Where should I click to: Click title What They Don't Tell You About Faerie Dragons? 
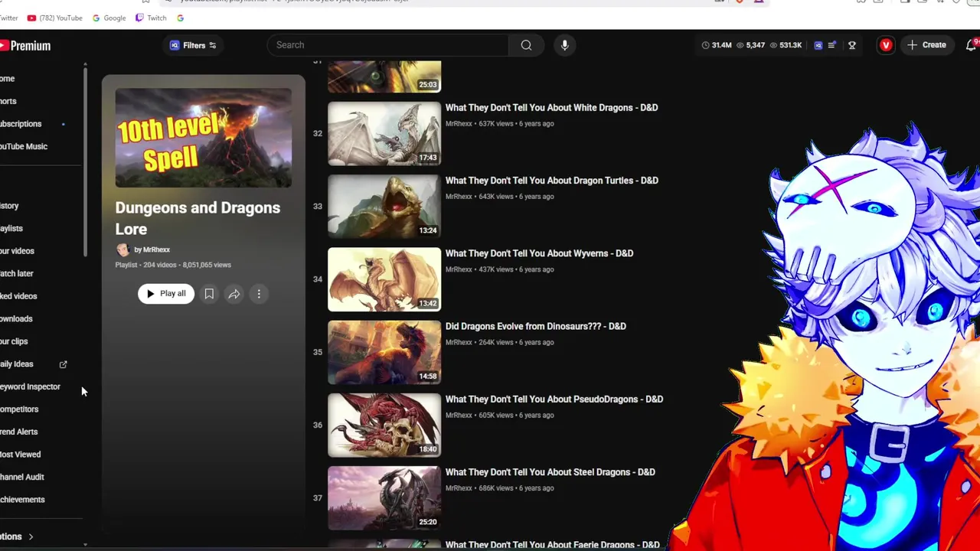pyautogui.click(x=553, y=545)
